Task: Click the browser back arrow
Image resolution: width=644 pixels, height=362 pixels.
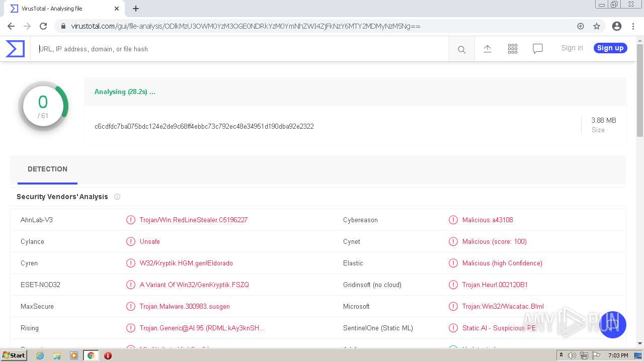Action: pos(11,26)
